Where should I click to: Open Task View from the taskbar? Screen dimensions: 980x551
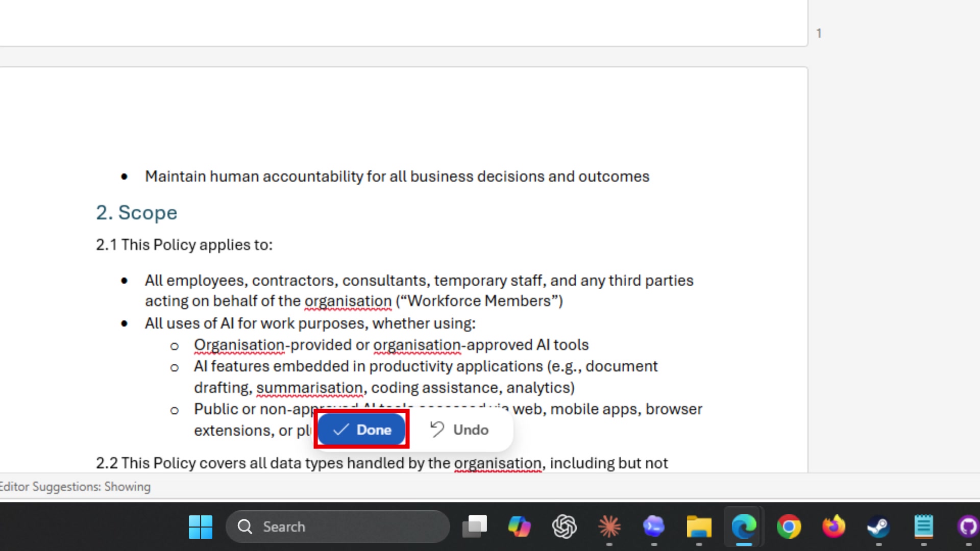tap(475, 527)
